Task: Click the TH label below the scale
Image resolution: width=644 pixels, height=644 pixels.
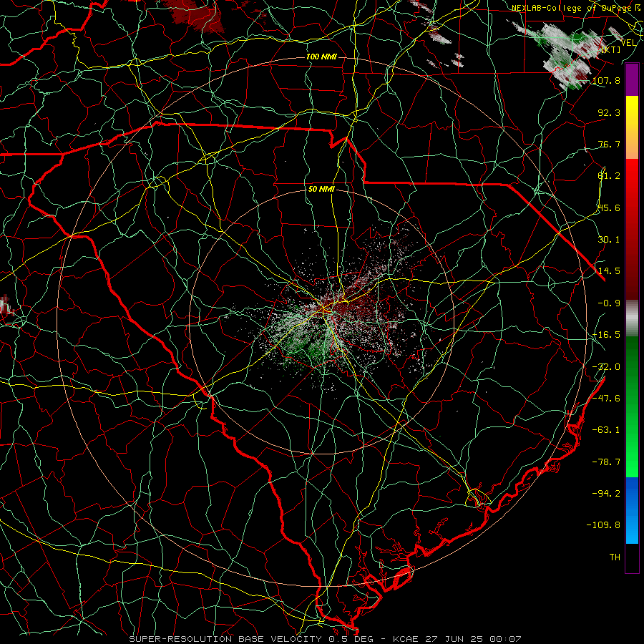Action: tap(615, 557)
